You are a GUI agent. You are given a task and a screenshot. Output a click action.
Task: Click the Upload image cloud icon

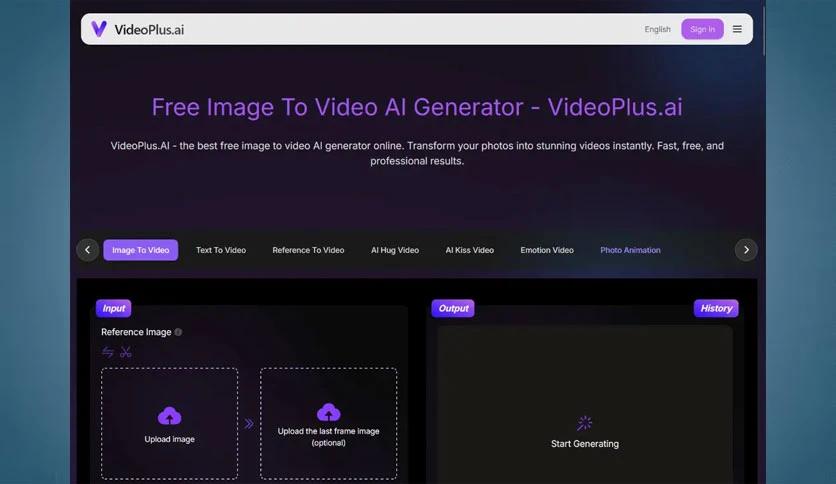pyautogui.click(x=169, y=416)
